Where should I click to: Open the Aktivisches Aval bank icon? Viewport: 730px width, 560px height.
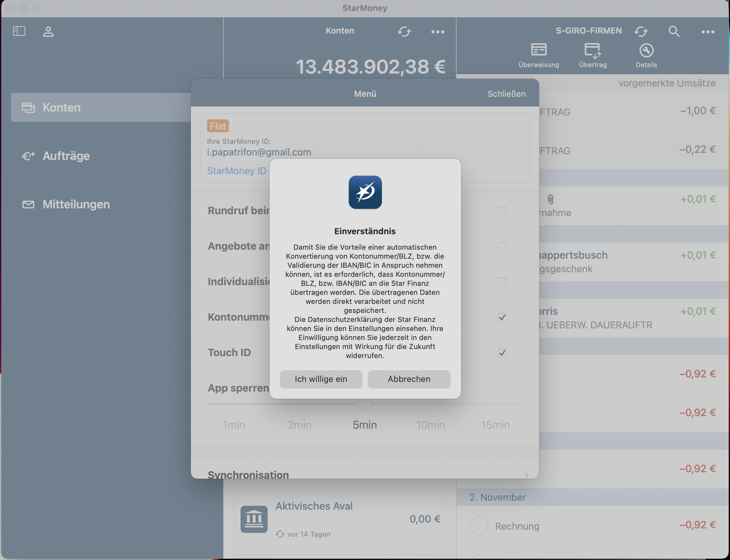[x=254, y=519]
